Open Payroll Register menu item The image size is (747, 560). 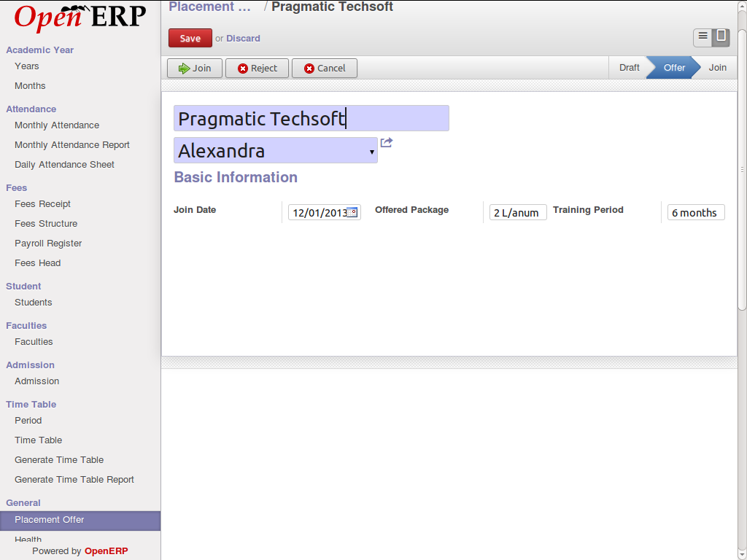[x=48, y=244]
